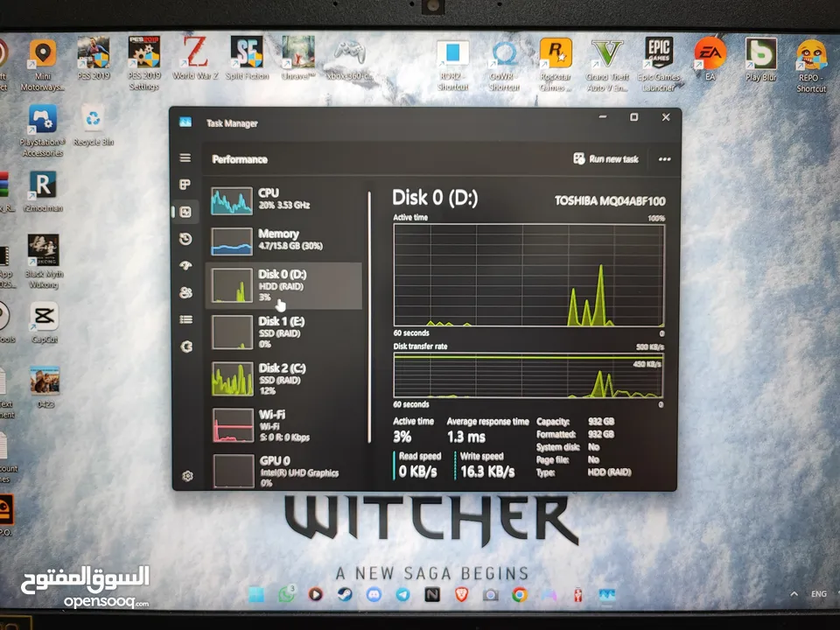Open Services icon in sidebar
The width and height of the screenshot is (840, 630).
pyautogui.click(x=186, y=346)
